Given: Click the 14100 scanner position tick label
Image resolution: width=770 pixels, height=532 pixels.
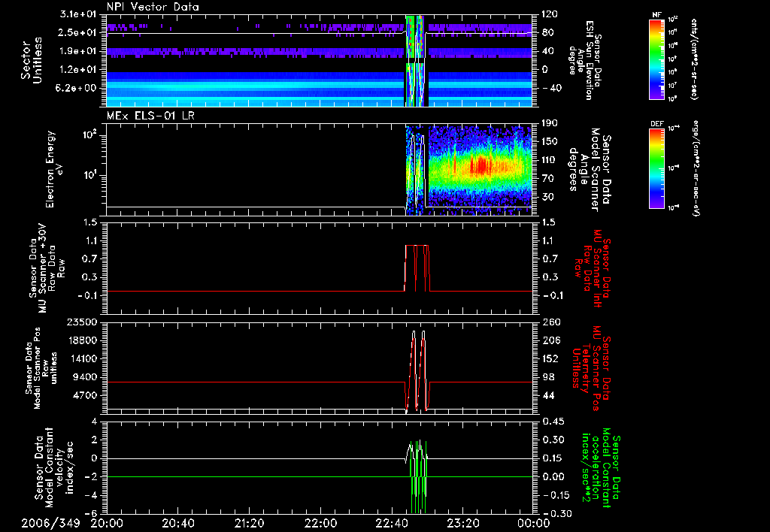Looking at the screenshot, I should pyautogui.click(x=83, y=358).
